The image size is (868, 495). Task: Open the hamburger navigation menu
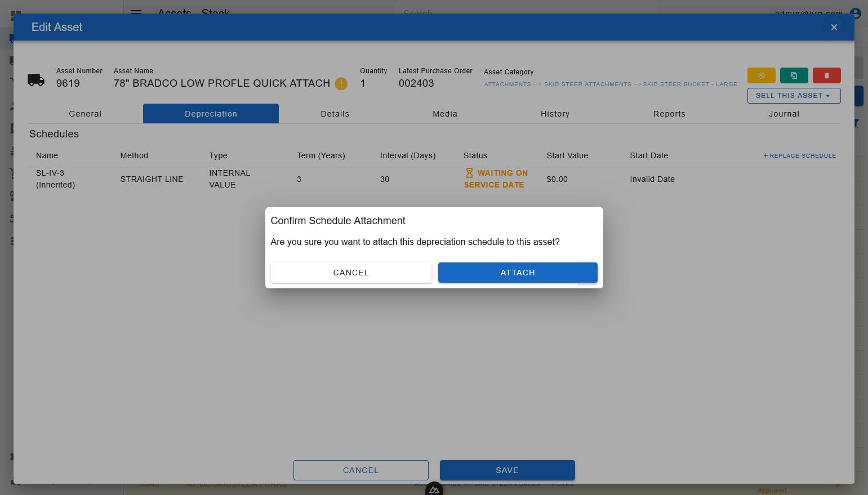click(136, 11)
